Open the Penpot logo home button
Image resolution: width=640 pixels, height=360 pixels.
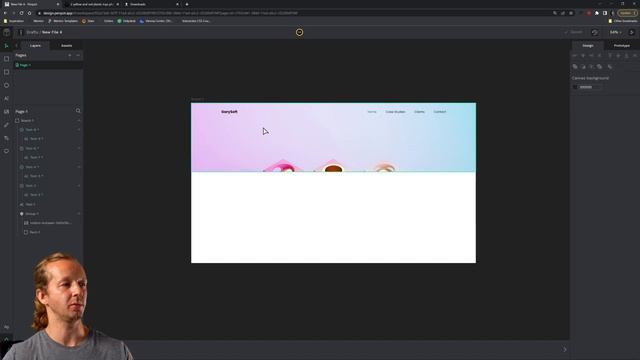(x=7, y=32)
